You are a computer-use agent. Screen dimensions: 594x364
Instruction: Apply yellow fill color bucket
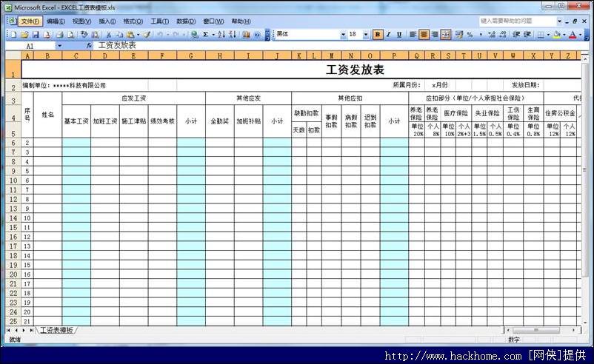click(556, 35)
